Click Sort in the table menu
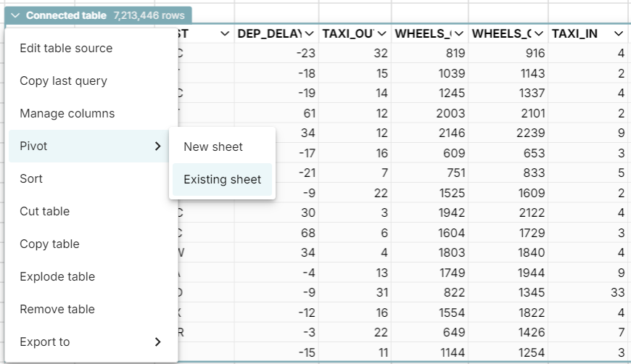 31,179
